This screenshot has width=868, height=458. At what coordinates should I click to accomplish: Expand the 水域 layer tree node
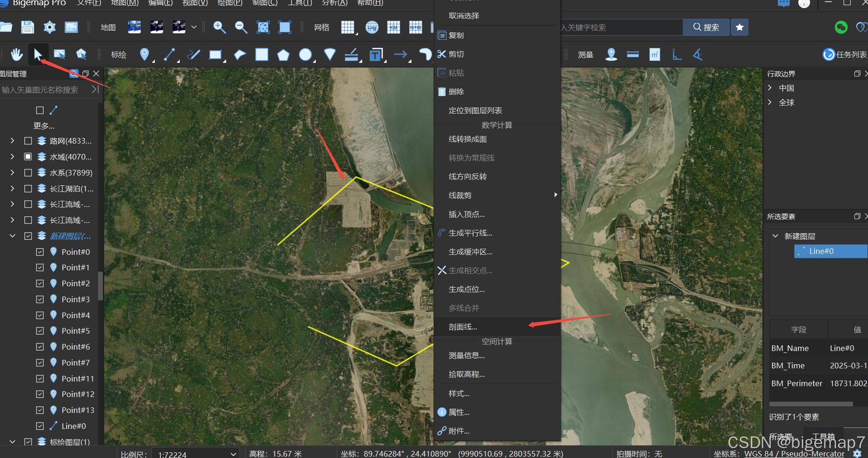coord(13,156)
